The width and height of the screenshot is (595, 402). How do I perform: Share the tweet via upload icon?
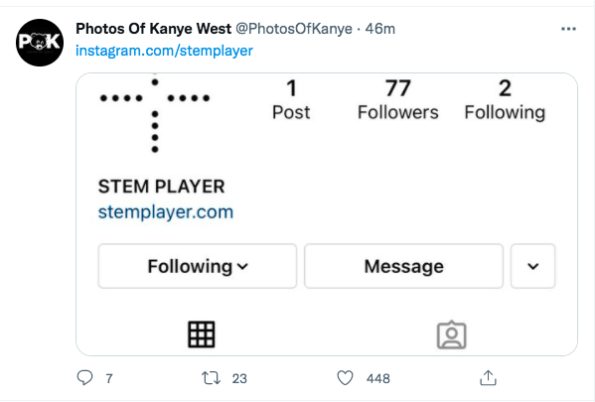(x=488, y=378)
